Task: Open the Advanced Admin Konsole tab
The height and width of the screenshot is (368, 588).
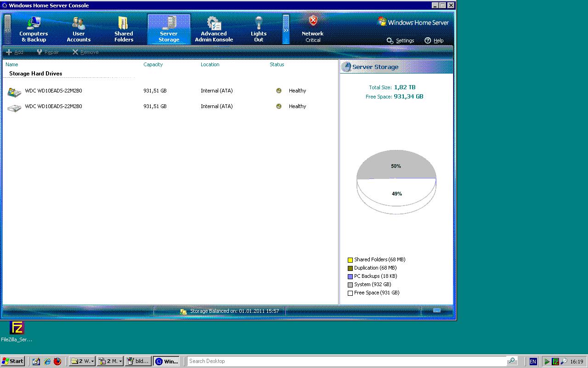Action: pyautogui.click(x=214, y=29)
